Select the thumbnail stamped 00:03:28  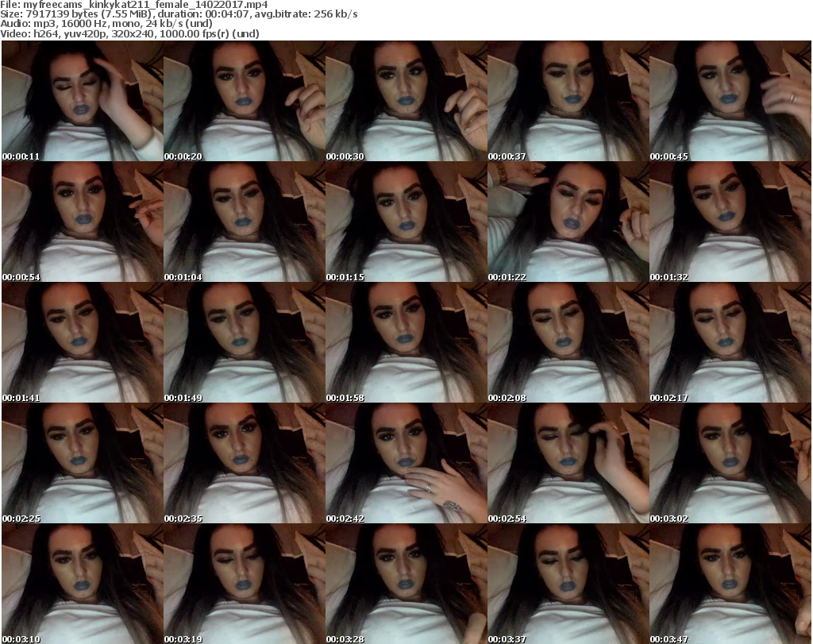[x=406, y=584]
